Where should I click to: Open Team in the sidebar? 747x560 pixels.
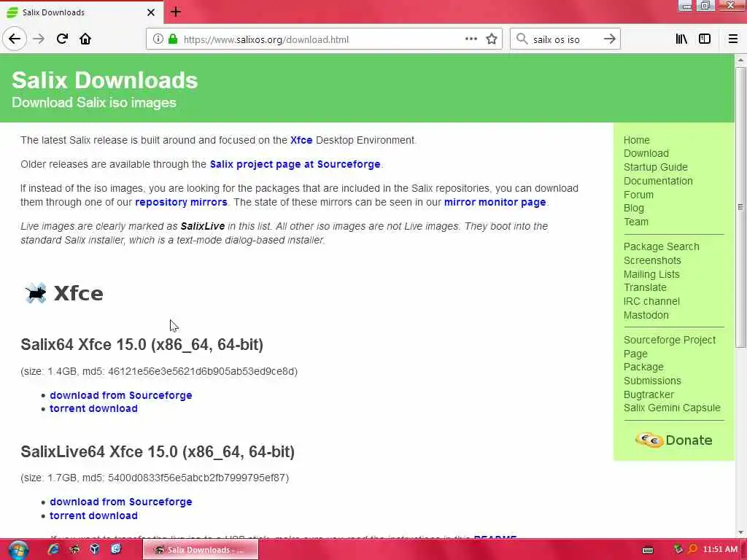pos(636,222)
